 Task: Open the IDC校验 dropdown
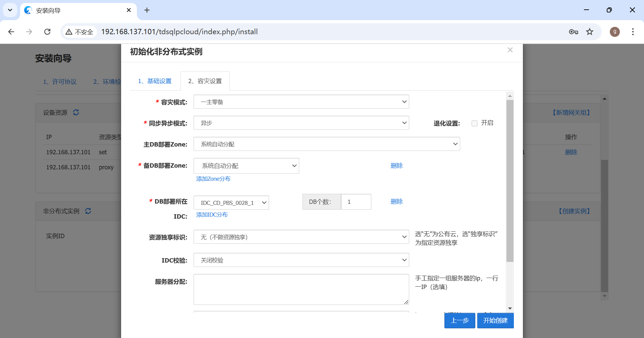(x=301, y=260)
